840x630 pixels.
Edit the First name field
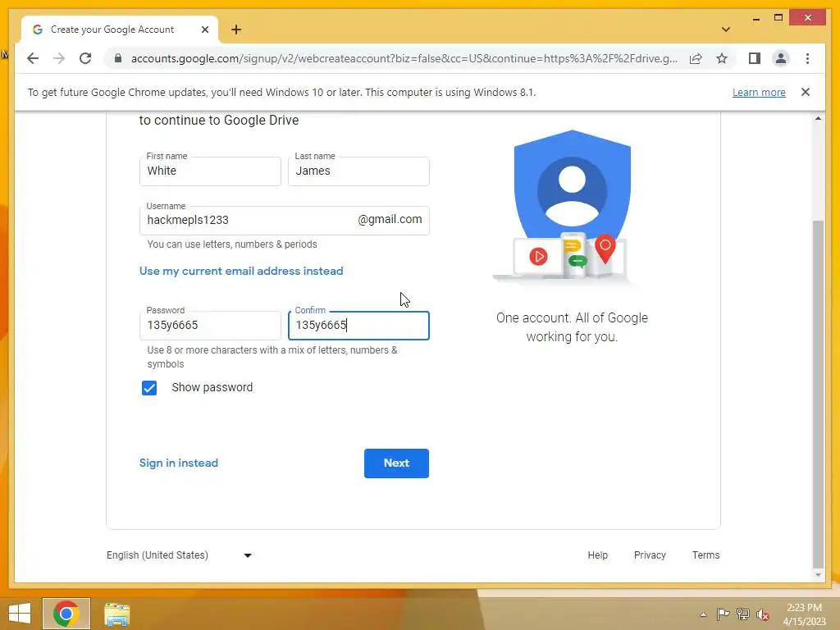coord(210,171)
